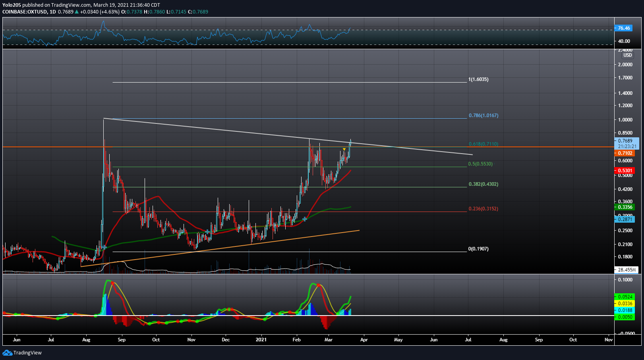
Task: Click the 0.5(0.5530) Fibonacci level label
Action: coord(480,164)
